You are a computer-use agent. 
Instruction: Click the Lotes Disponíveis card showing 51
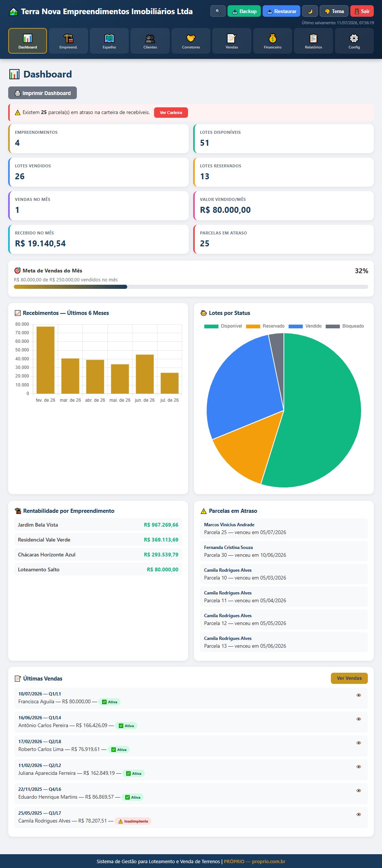284,139
